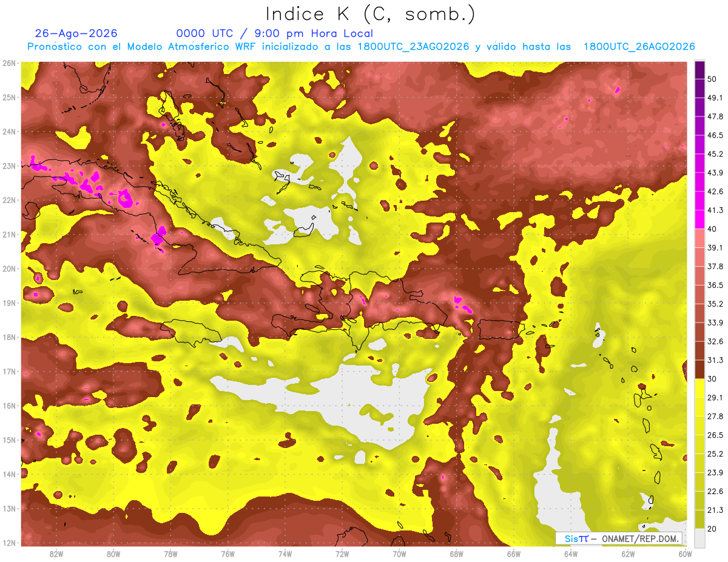
Task: Click the latitude label '24N'
Action: click(9, 132)
